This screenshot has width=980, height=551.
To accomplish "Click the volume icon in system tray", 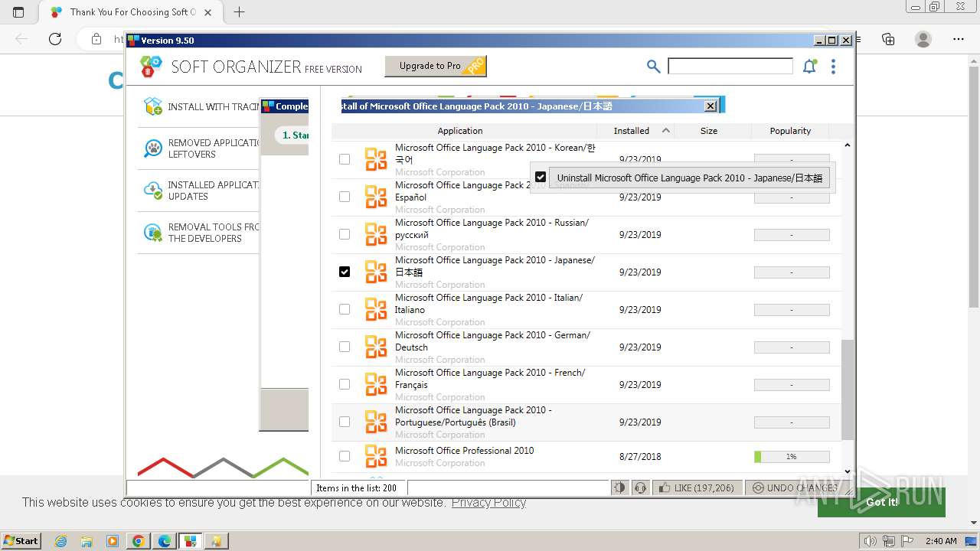I will [x=870, y=541].
